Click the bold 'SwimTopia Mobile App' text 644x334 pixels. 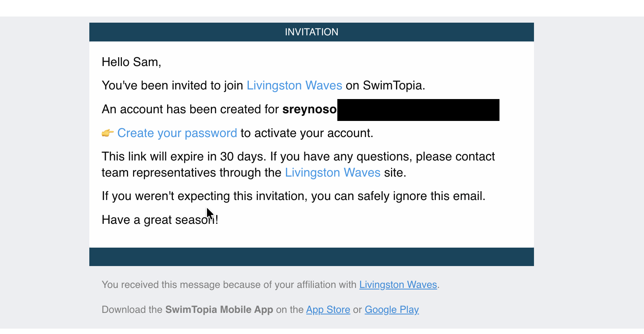tap(219, 309)
